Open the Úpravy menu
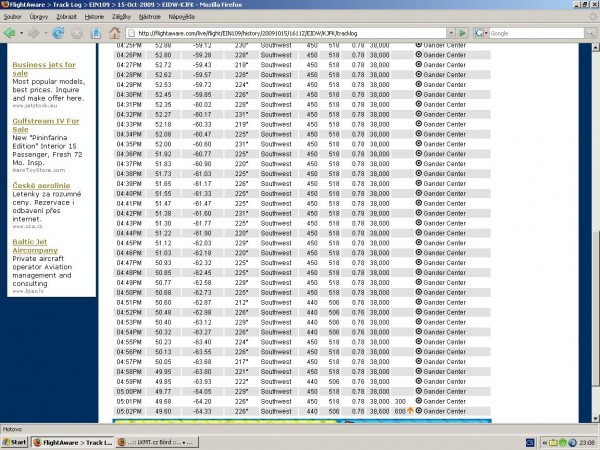The image size is (600, 450). click(x=39, y=17)
